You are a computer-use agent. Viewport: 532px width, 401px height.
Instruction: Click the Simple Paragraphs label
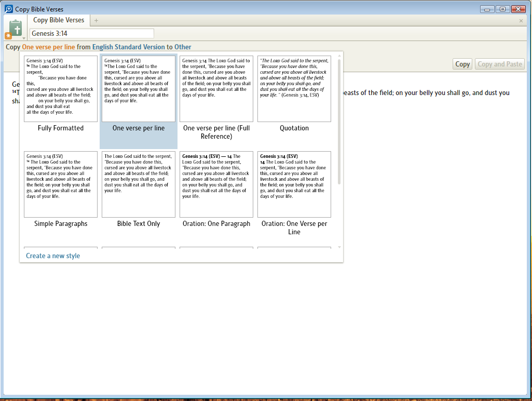tap(61, 223)
